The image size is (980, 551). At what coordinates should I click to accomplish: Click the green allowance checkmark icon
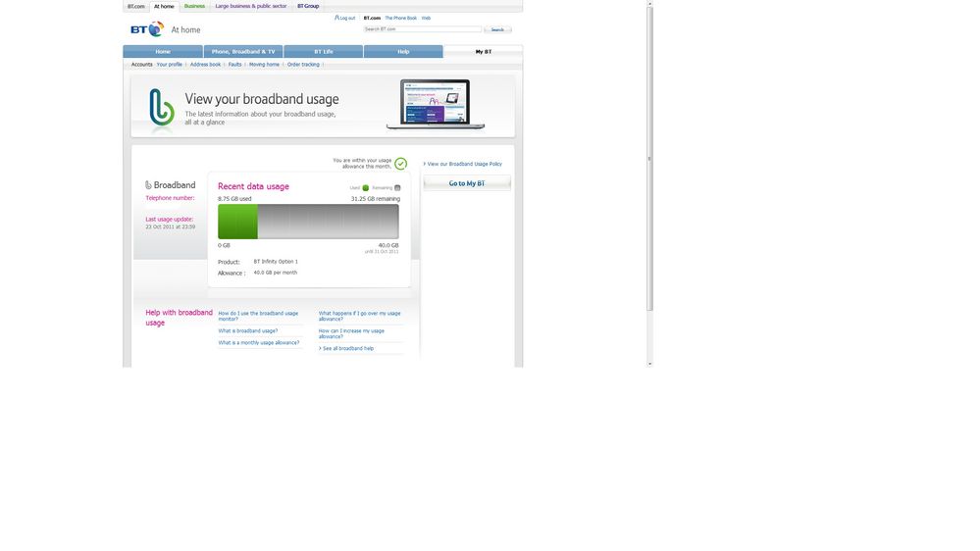400,164
